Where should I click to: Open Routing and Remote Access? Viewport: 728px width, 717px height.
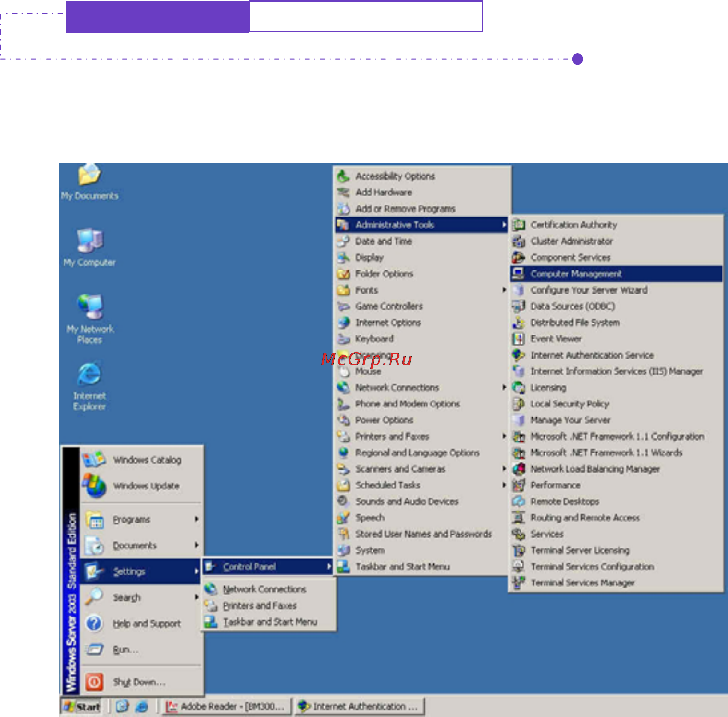coord(616,518)
